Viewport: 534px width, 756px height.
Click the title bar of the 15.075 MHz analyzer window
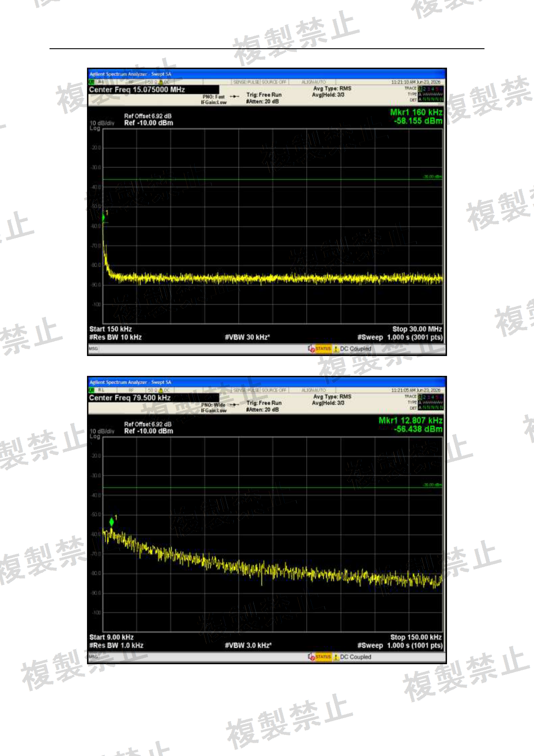(x=267, y=74)
